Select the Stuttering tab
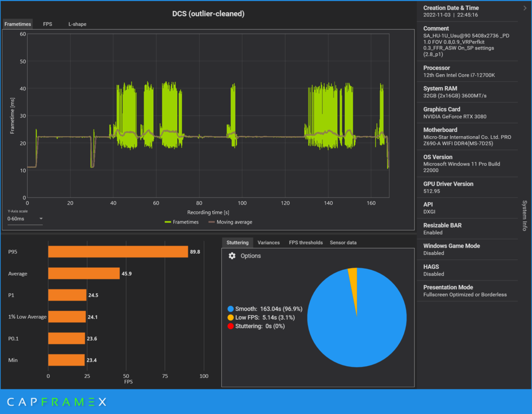The width and height of the screenshot is (532, 414). tap(237, 243)
